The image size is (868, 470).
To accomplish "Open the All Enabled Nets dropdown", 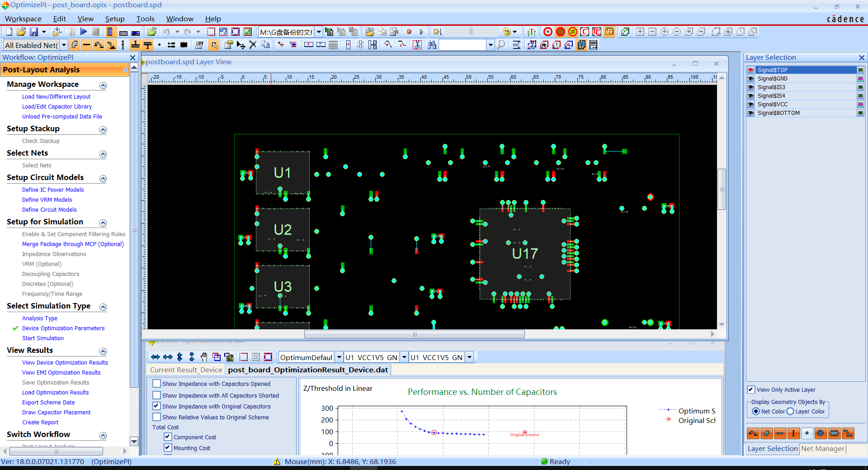I will 64,45.
